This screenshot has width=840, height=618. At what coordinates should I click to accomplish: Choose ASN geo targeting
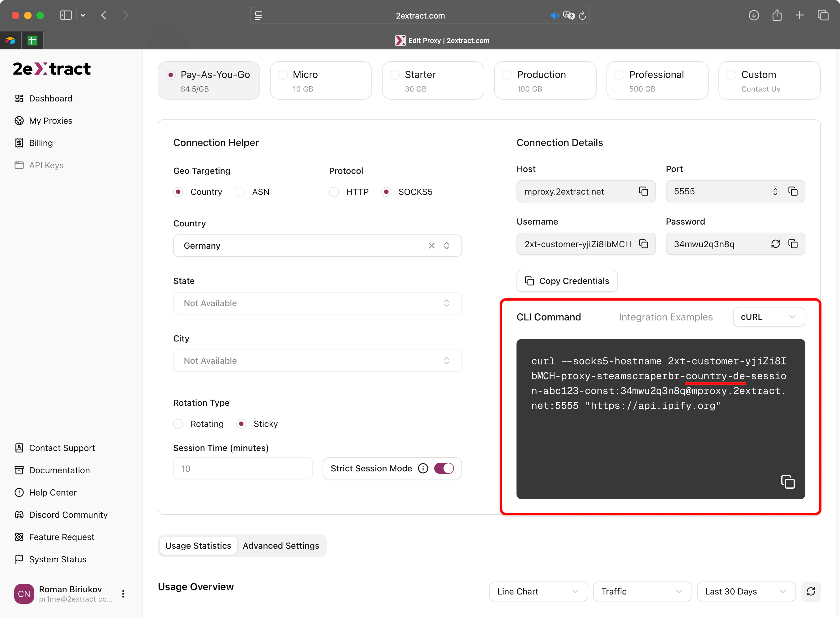coord(240,192)
